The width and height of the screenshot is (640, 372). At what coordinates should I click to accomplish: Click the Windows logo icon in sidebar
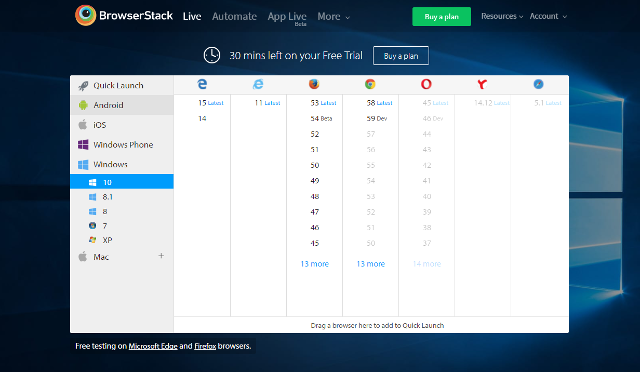coord(83,164)
